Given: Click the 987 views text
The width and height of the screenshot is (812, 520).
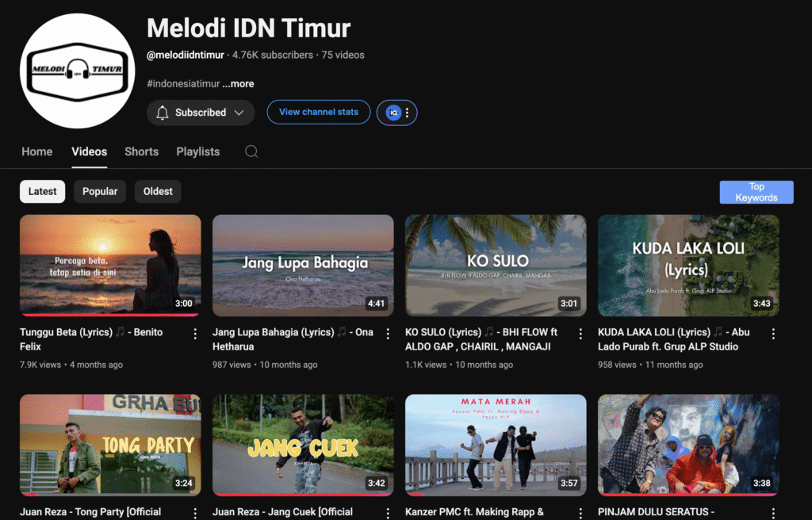Looking at the screenshot, I should point(232,365).
